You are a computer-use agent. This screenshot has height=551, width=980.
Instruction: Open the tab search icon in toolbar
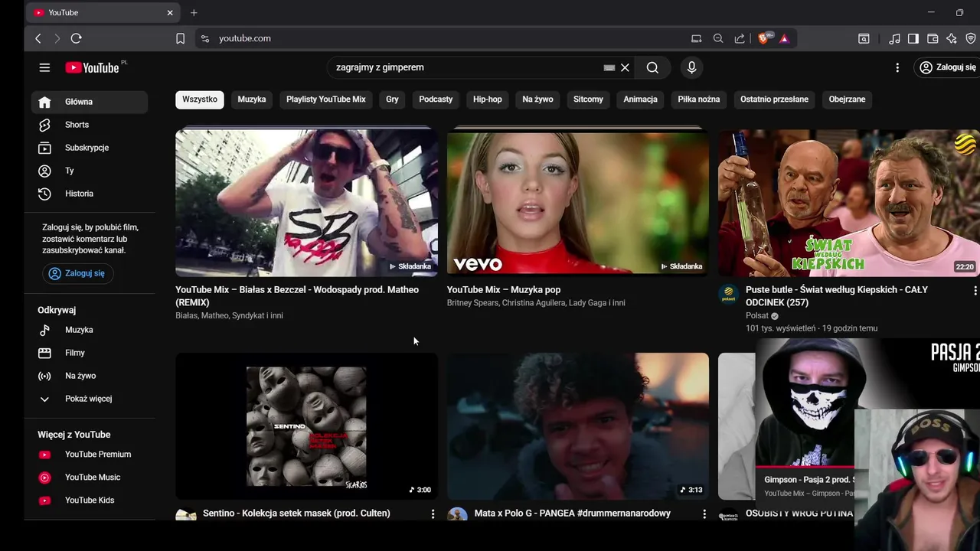(864, 38)
